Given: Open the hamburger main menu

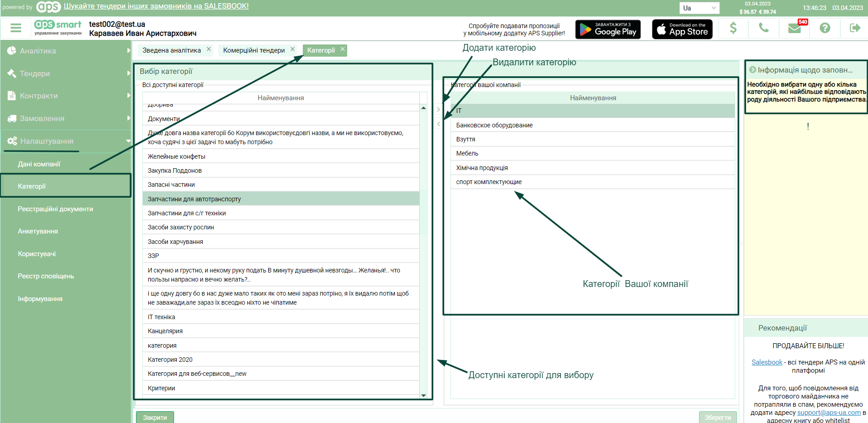Looking at the screenshot, I should (x=16, y=28).
